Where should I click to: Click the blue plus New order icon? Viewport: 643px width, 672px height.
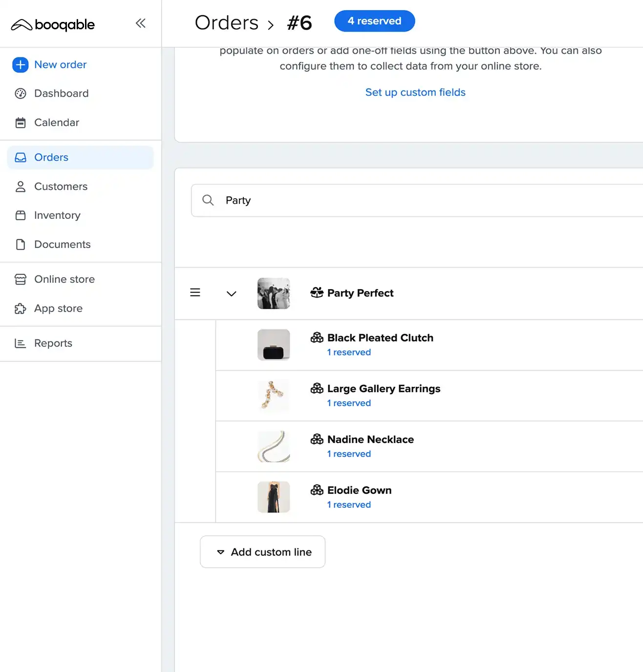pyautogui.click(x=21, y=64)
